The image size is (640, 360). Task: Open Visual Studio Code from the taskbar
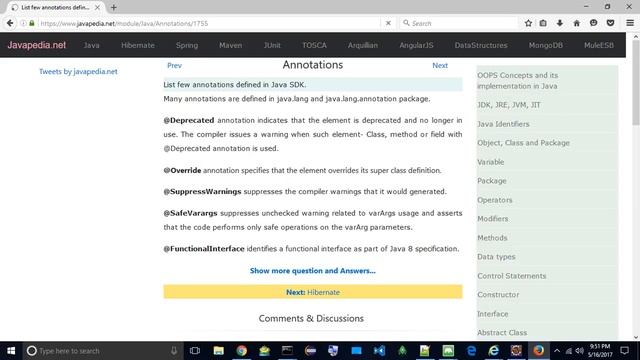click(379, 351)
